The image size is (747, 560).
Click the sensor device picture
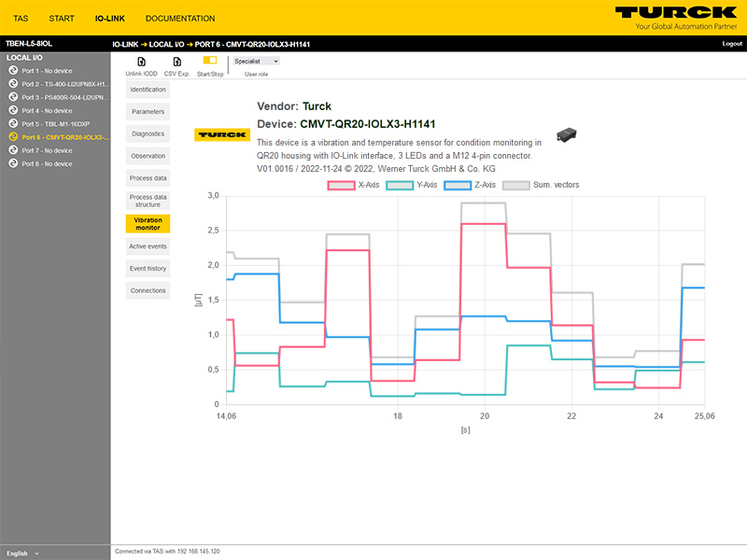point(567,135)
